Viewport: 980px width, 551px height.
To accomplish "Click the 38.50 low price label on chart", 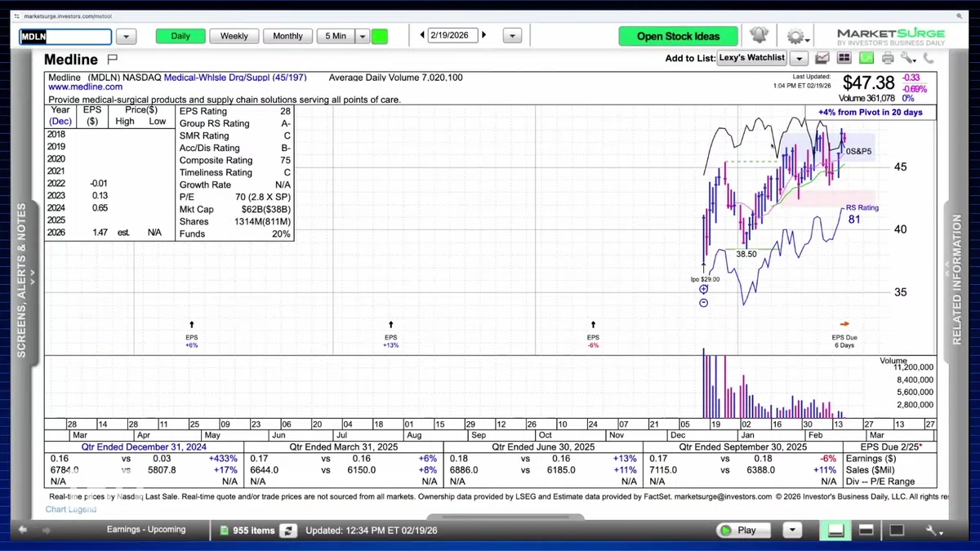I will (x=746, y=255).
